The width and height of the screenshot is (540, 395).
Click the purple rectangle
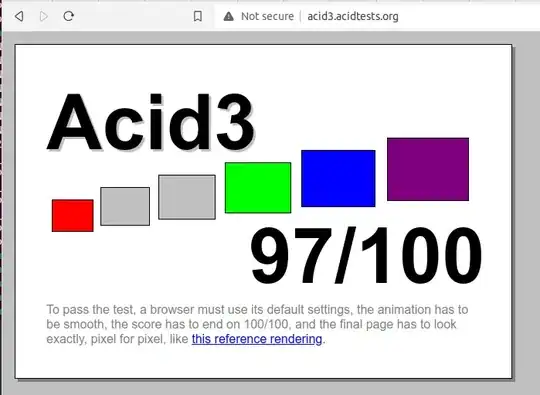pos(428,169)
